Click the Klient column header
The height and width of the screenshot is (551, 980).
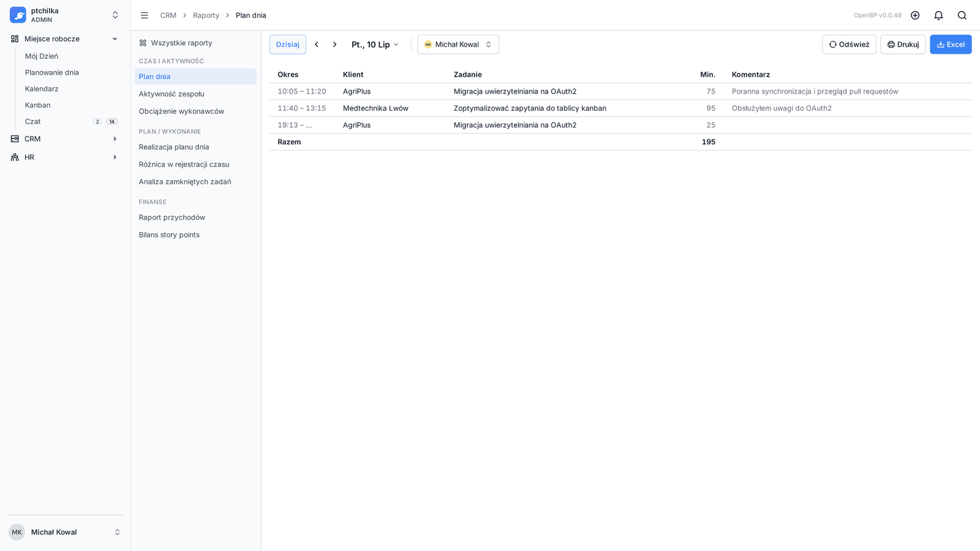pyautogui.click(x=353, y=75)
